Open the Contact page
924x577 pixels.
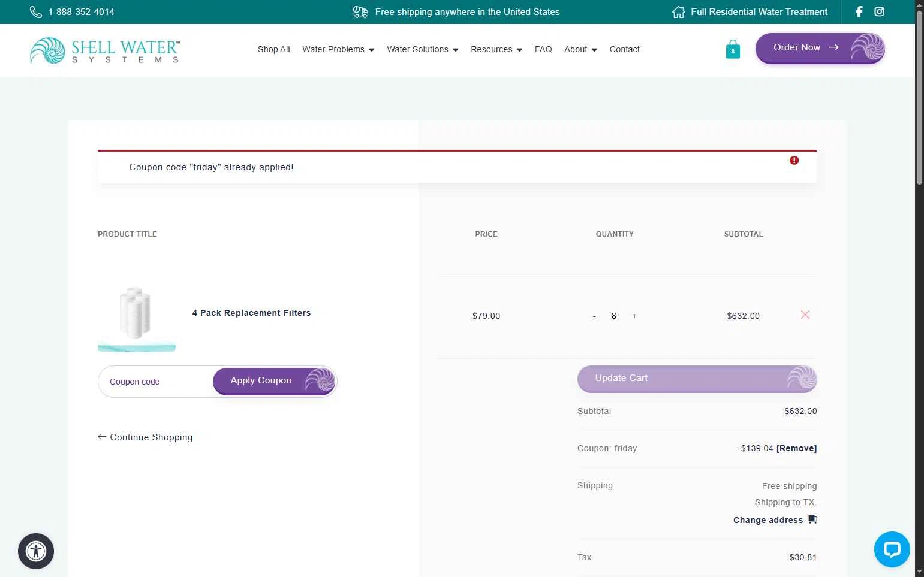point(625,49)
